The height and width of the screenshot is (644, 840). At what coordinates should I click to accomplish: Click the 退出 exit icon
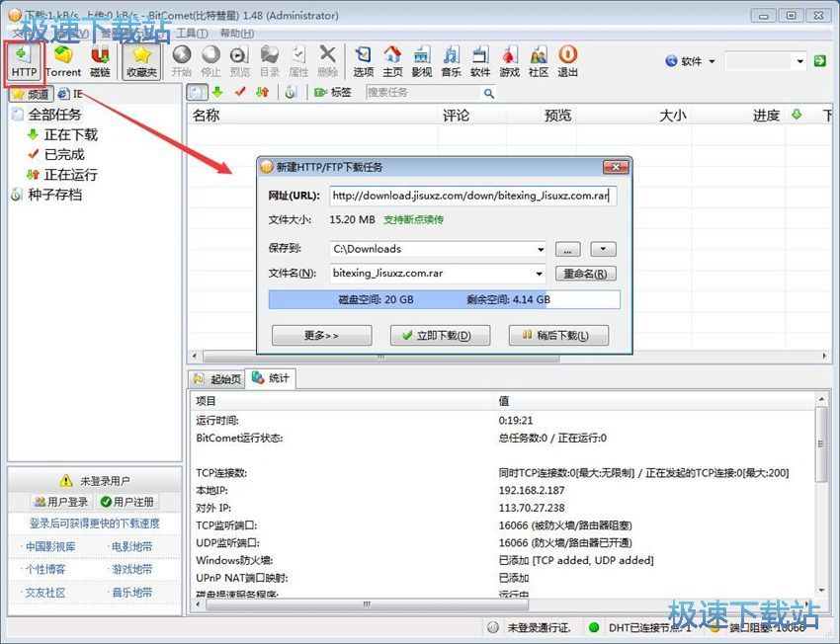click(568, 61)
